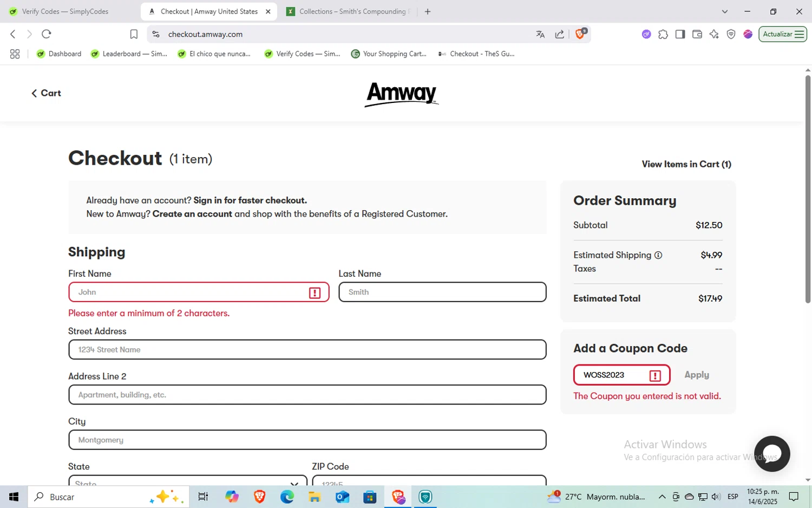Click Sign in for faster checkout link

[x=250, y=200]
